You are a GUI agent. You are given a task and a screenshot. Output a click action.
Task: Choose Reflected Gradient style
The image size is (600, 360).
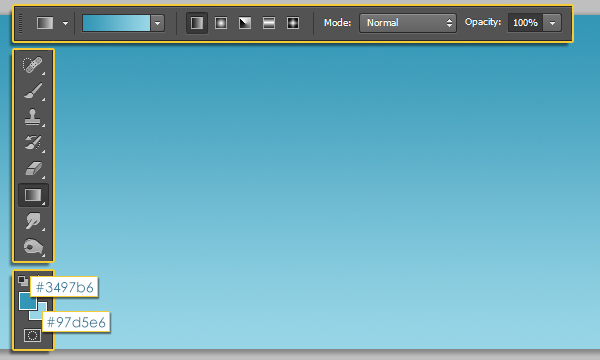point(269,23)
